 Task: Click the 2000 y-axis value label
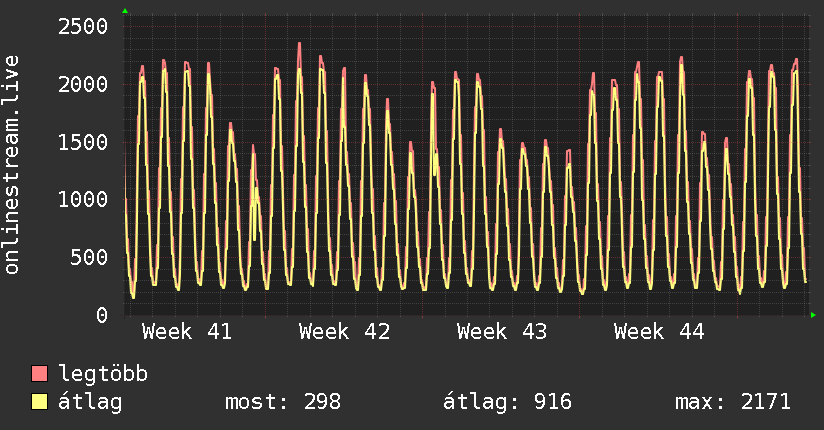(x=83, y=84)
